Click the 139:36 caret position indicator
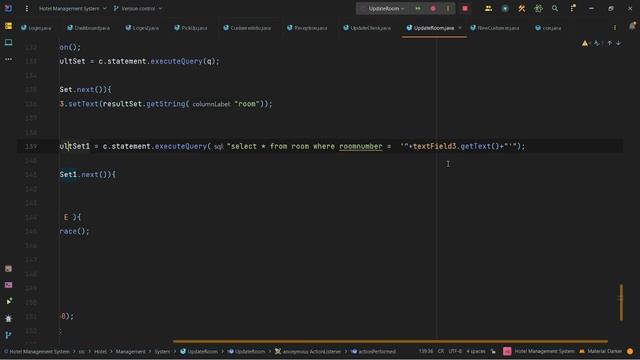This screenshot has width=640, height=360. 426,351
